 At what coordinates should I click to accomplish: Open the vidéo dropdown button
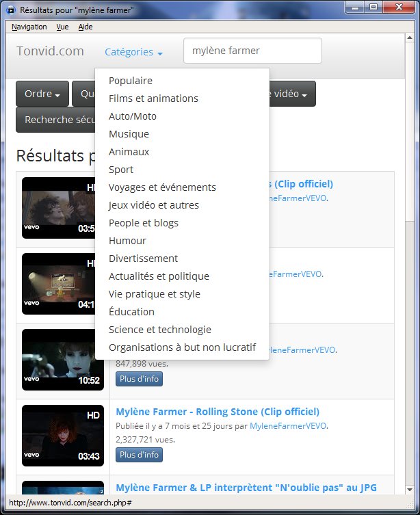point(292,94)
